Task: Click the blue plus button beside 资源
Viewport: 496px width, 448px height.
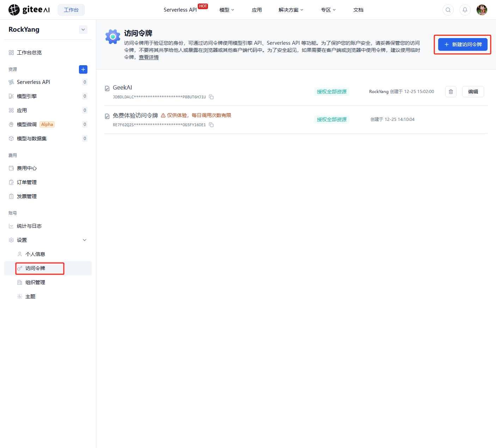Action: coord(83,69)
